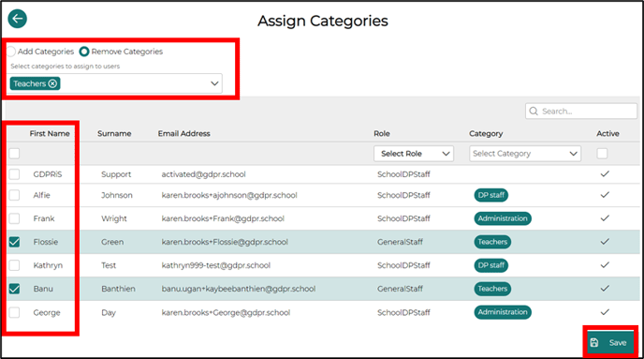The height and width of the screenshot is (359, 644).
Task: Select the Remove Categories radio button
Action: pyautogui.click(x=84, y=52)
